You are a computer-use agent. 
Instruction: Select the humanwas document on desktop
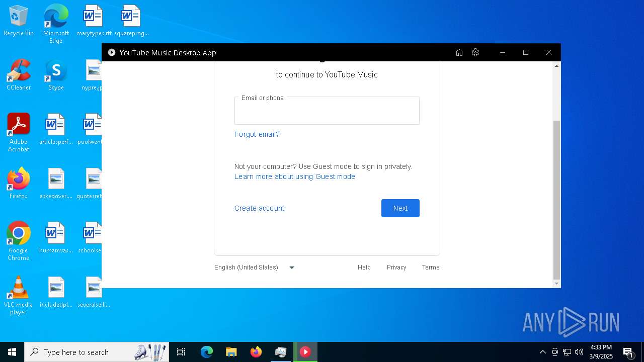(x=56, y=238)
